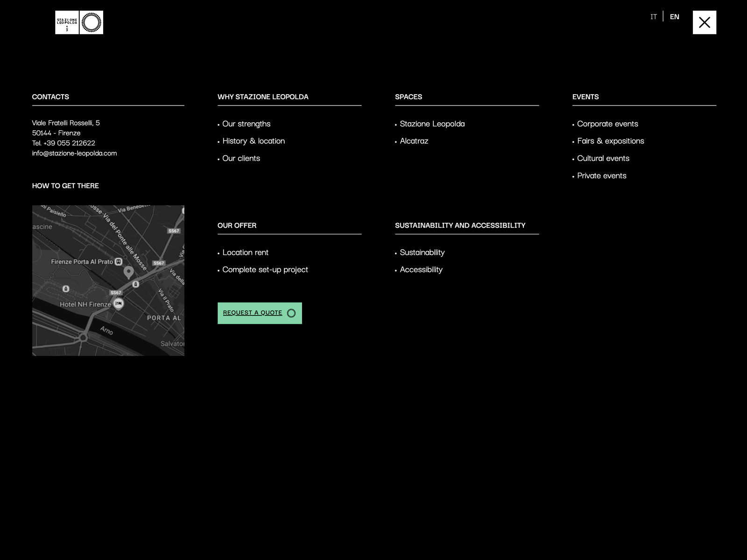
Task: Click the How To Get There heading
Action: 65,186
